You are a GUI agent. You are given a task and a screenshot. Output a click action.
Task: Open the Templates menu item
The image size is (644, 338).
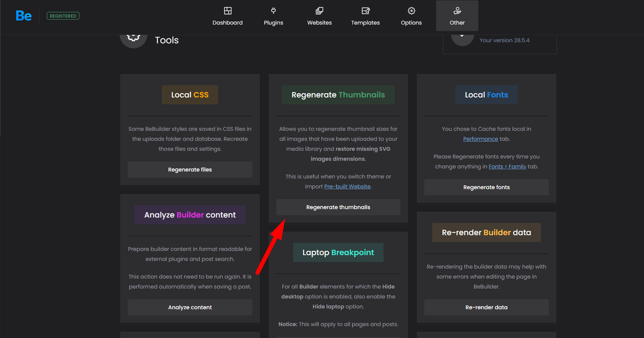[366, 16]
